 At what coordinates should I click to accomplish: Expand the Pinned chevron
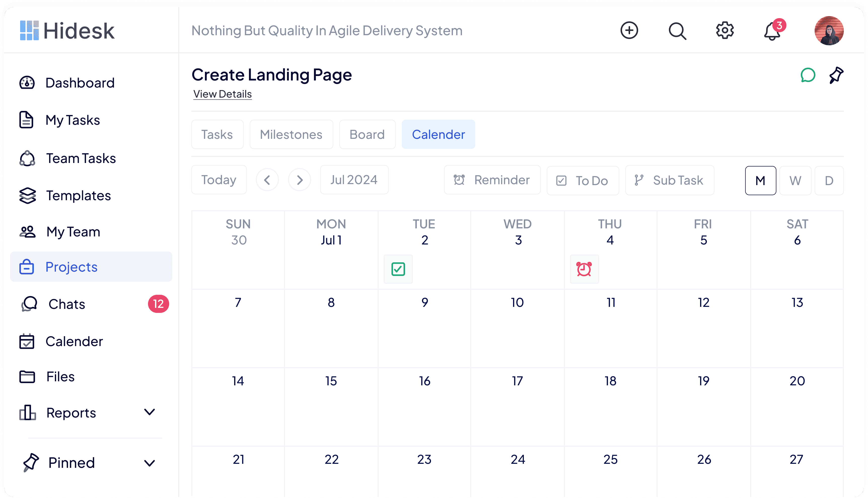pyautogui.click(x=150, y=463)
